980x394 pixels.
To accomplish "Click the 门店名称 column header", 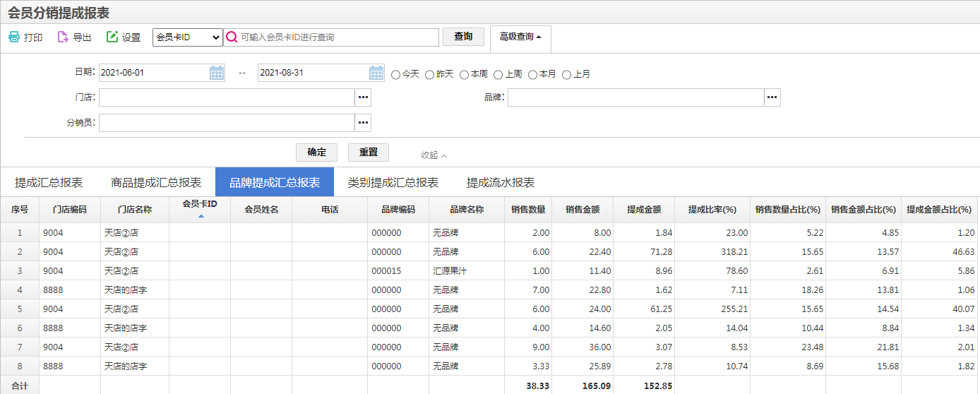I will click(135, 210).
